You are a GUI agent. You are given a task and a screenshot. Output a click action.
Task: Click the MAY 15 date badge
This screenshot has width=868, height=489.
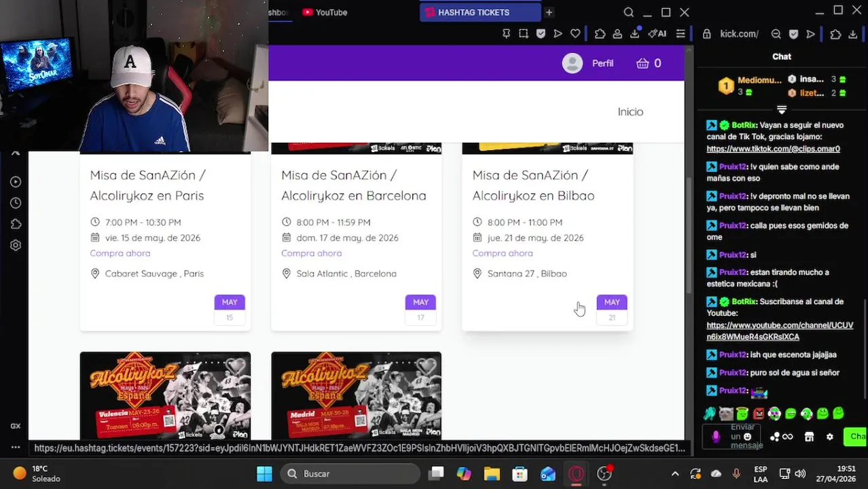coord(230,308)
